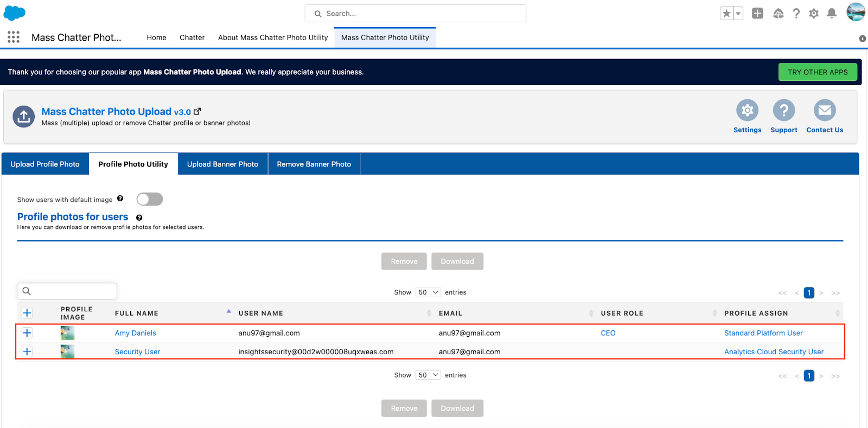Sort by User Name column
868x428 pixels.
(429, 313)
